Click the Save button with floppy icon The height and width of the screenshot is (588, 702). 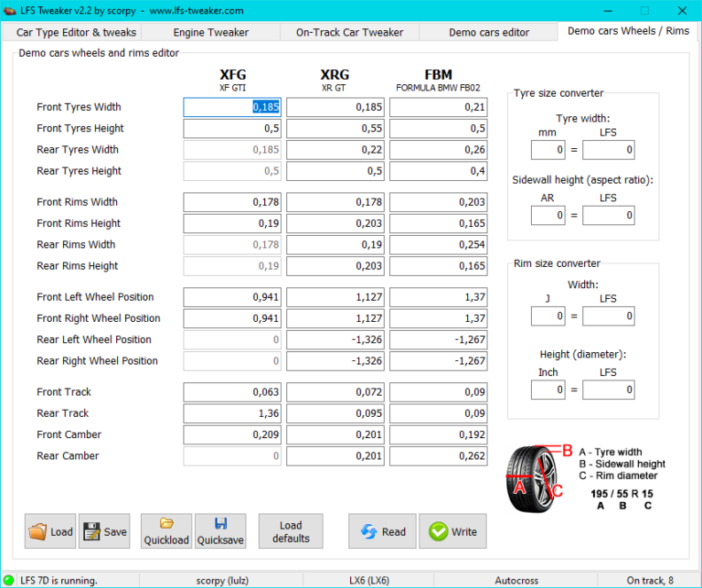[104, 531]
